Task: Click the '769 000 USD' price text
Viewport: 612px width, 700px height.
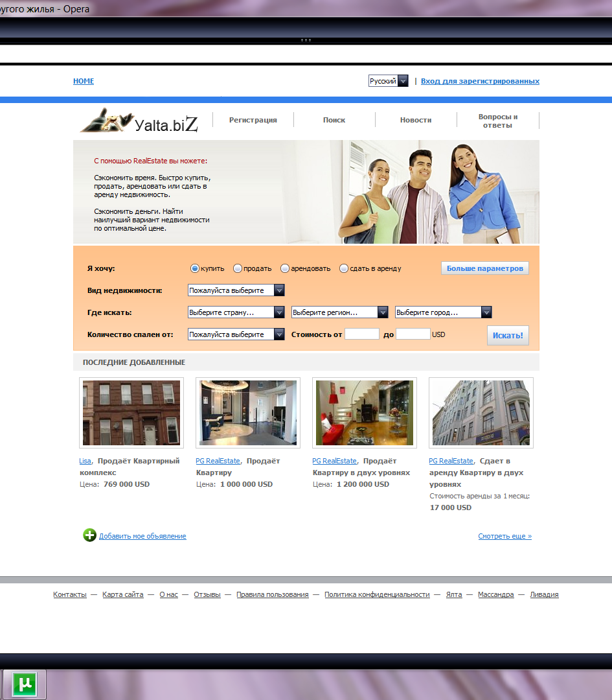Action: coord(127,484)
